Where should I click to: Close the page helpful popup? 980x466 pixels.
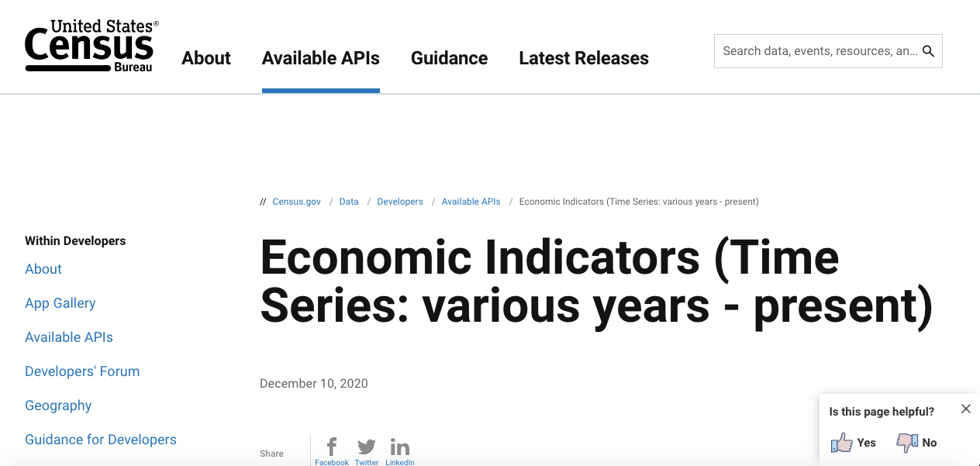pos(965,409)
